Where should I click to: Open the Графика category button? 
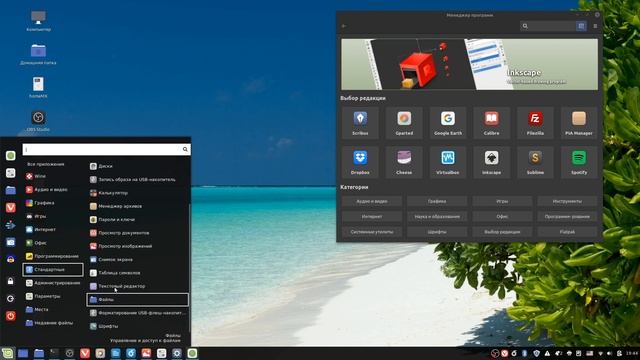(x=437, y=201)
